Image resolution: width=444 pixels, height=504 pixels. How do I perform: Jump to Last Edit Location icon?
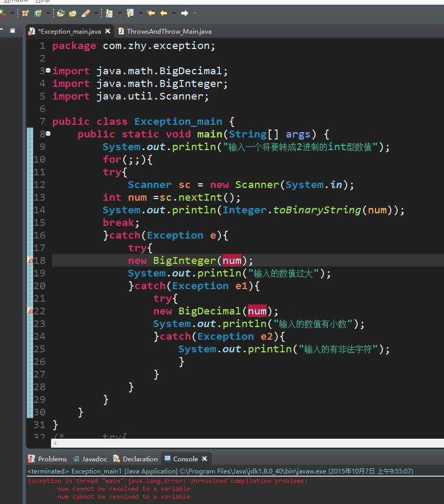click(x=152, y=13)
